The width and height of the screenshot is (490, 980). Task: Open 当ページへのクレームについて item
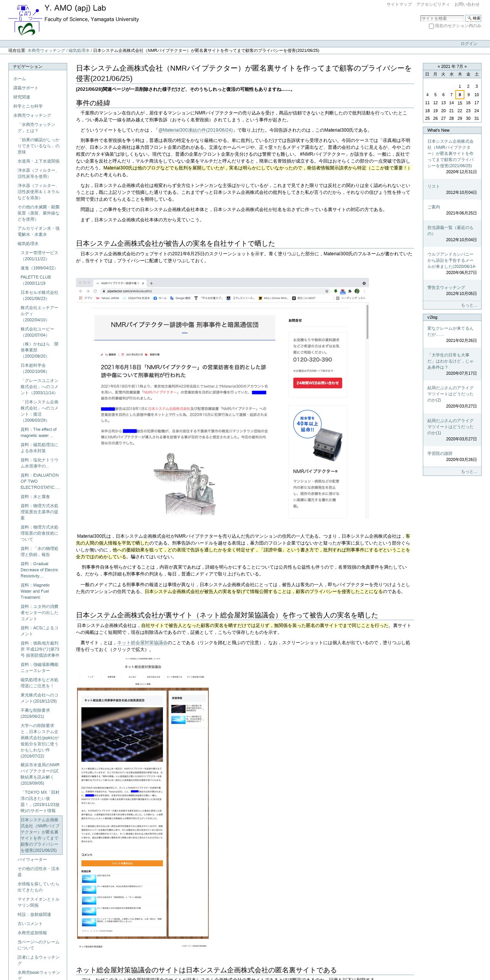point(39,945)
